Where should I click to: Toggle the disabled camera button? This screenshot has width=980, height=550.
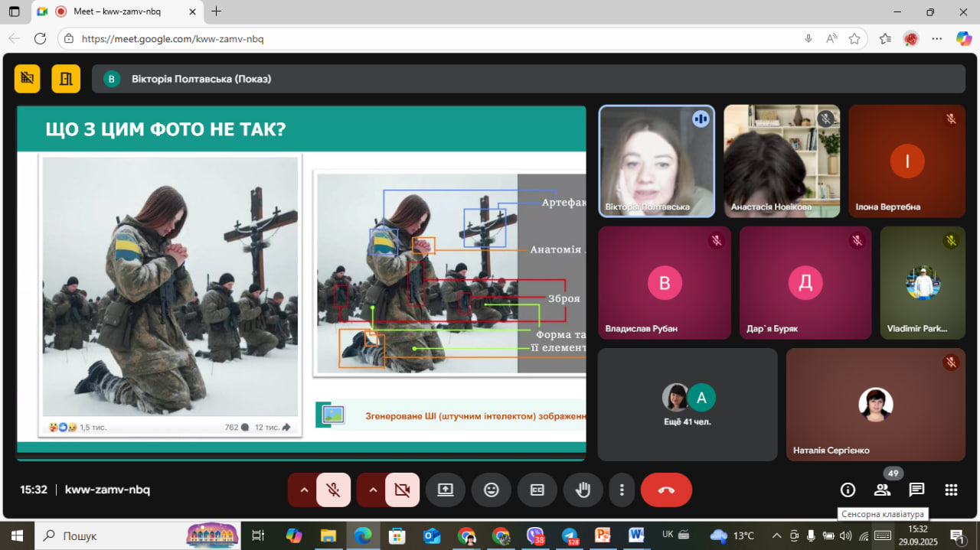tap(402, 490)
